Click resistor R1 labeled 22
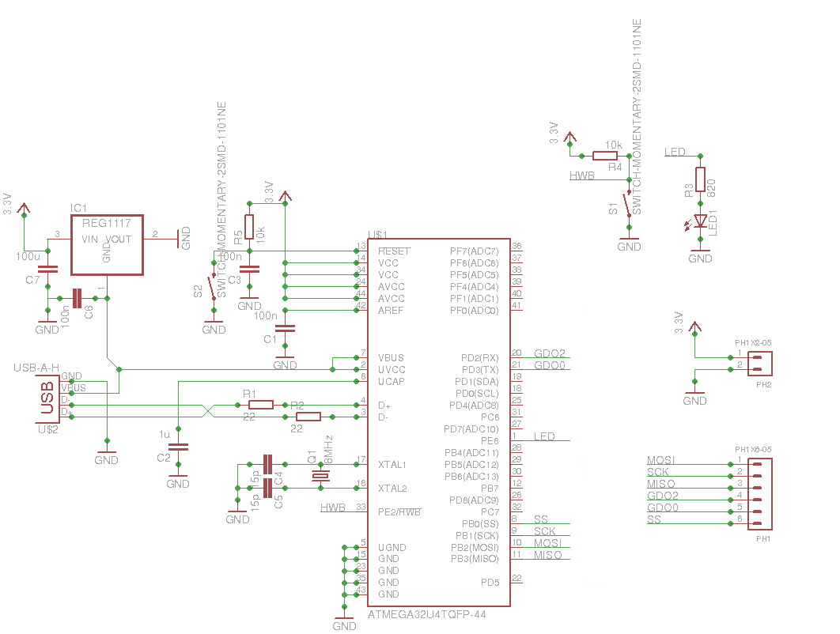Screen dimensions: 840x634 (x=259, y=404)
